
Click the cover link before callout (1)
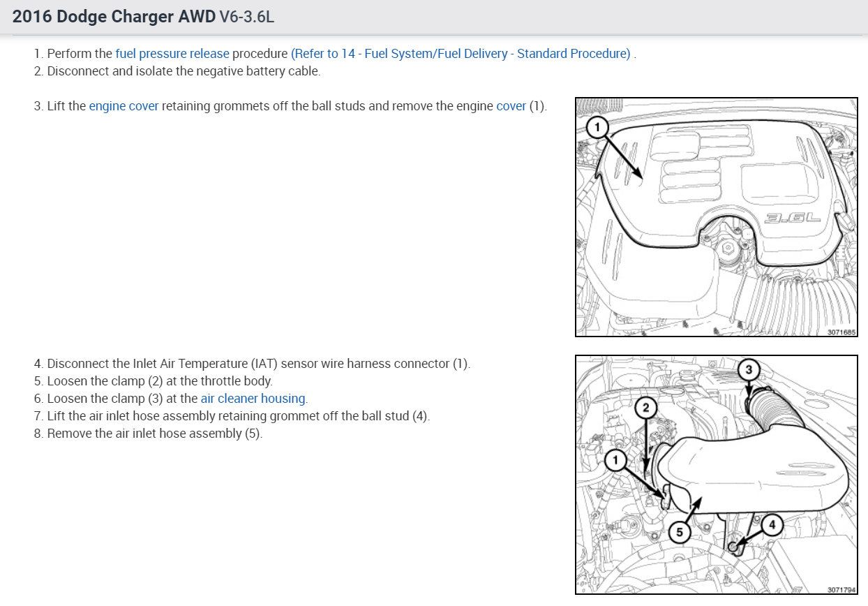pyautogui.click(x=511, y=106)
